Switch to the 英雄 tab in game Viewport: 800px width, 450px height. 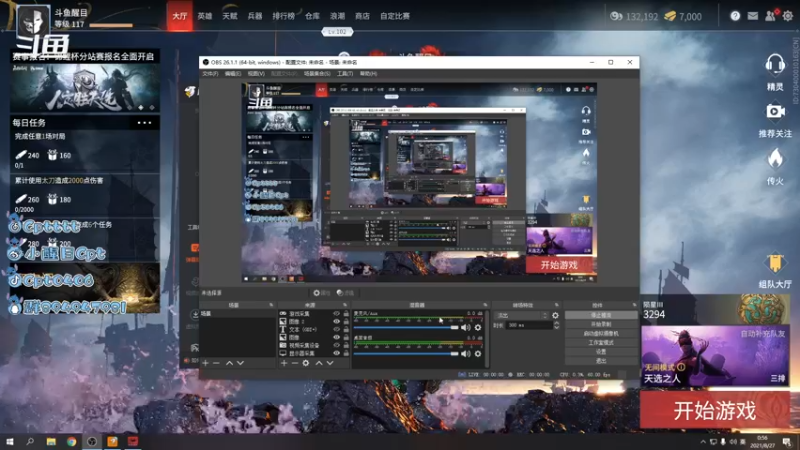(205, 16)
